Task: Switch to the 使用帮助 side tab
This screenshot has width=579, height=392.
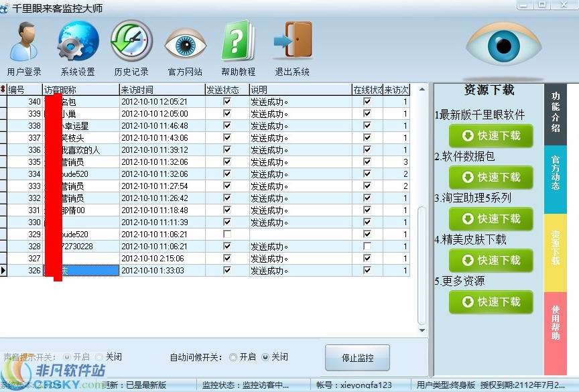Action: coord(556,333)
